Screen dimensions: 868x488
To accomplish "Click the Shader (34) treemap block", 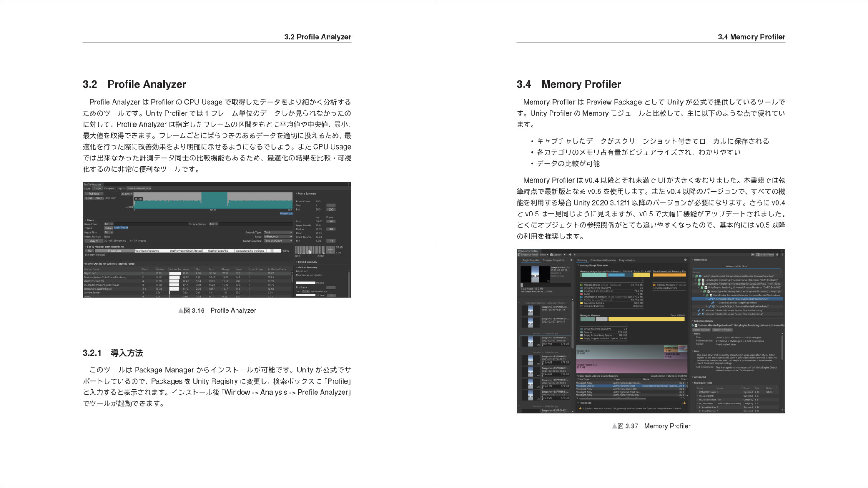I will [620, 352].
